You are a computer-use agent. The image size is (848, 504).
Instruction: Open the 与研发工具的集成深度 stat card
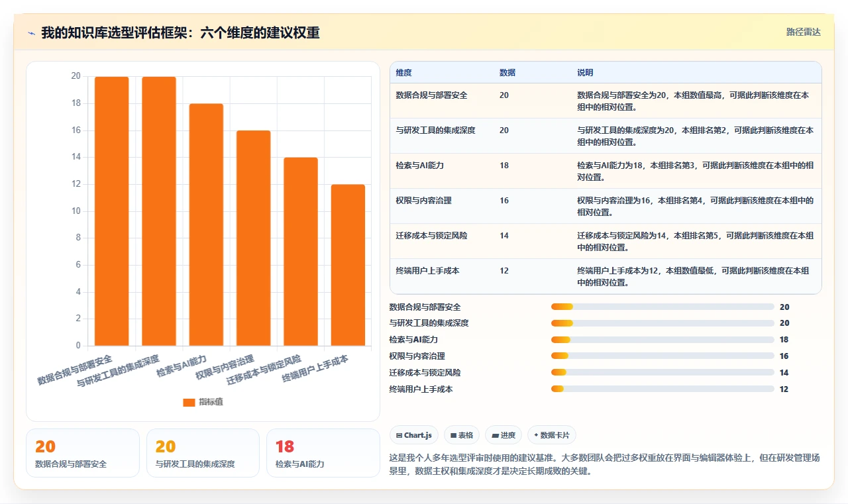coord(203,453)
